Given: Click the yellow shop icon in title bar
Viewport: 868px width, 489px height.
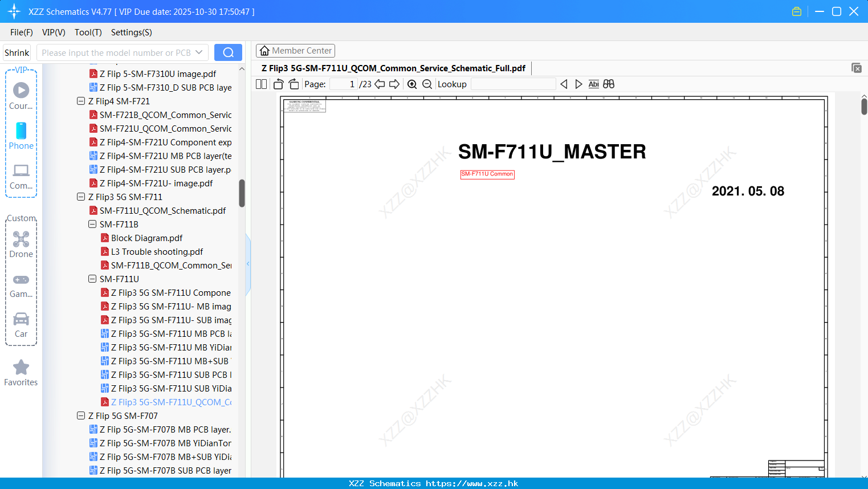Looking at the screenshot, I should point(797,11).
